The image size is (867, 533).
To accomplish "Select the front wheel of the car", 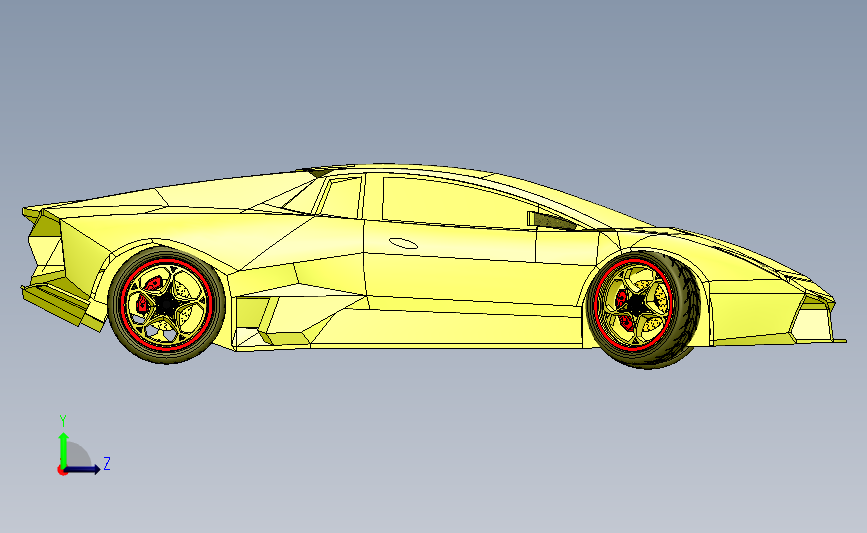I will [644, 309].
